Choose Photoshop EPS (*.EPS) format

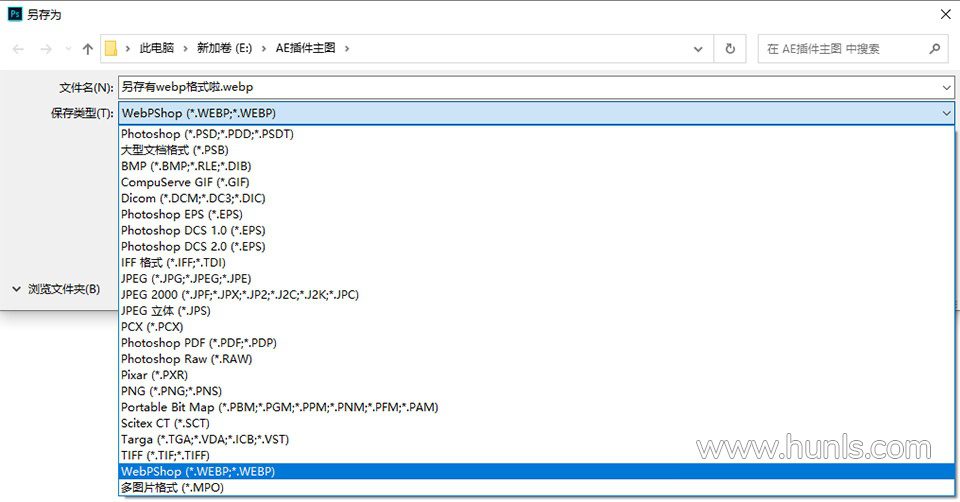(x=536, y=214)
